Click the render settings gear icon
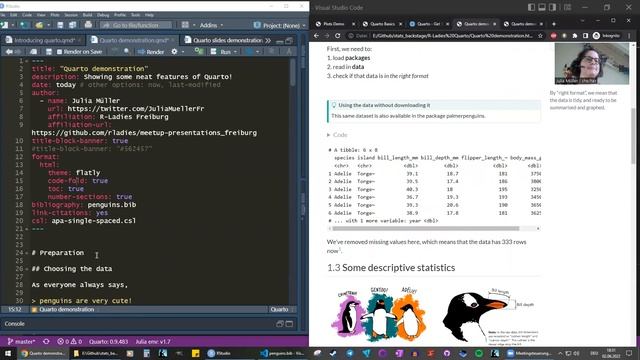 pyautogui.click(x=175, y=52)
